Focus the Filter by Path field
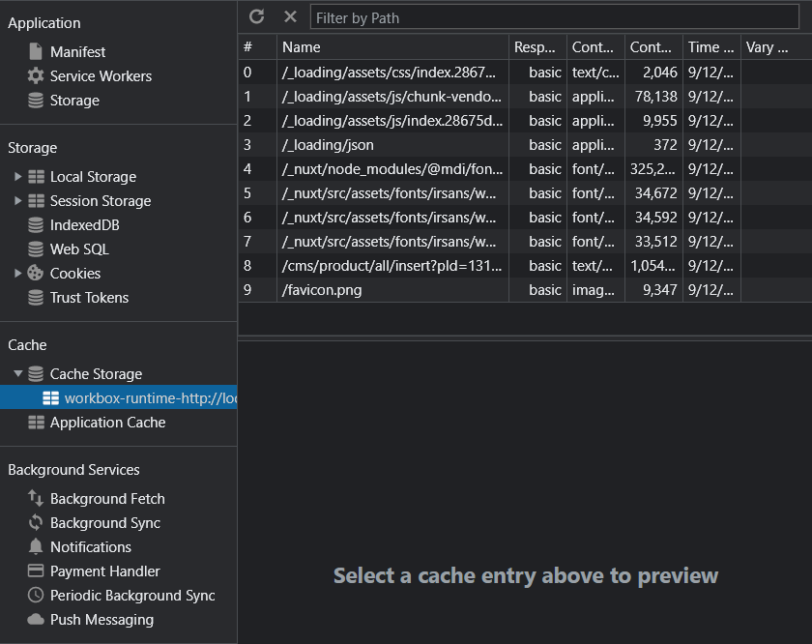 click(x=554, y=17)
